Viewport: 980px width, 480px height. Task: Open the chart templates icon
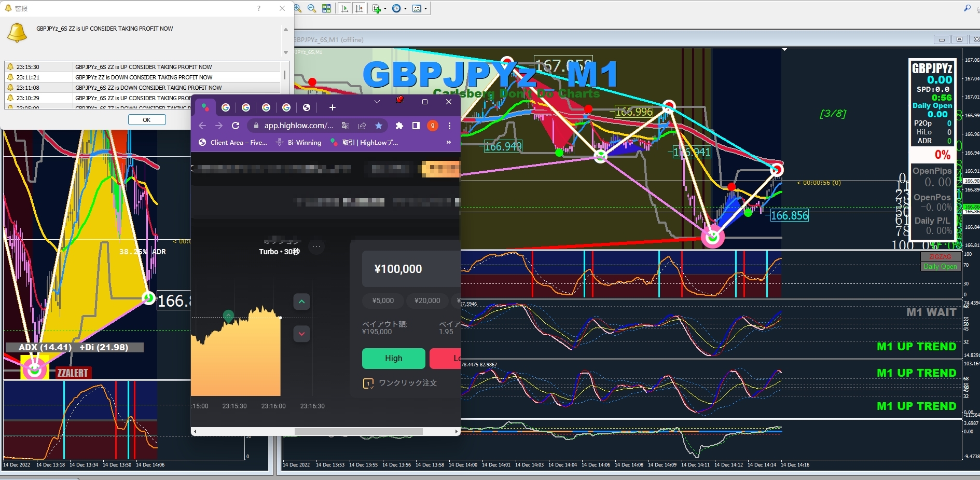pos(417,8)
